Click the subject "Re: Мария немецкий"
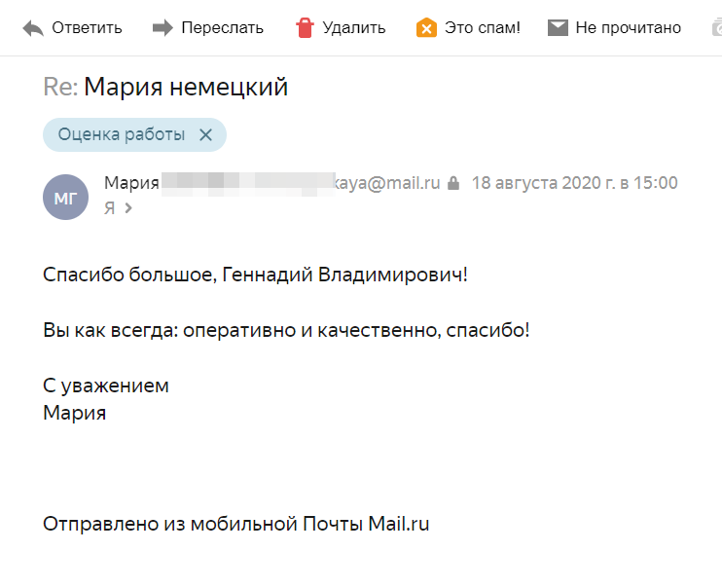The width and height of the screenshot is (722, 588). point(165,87)
